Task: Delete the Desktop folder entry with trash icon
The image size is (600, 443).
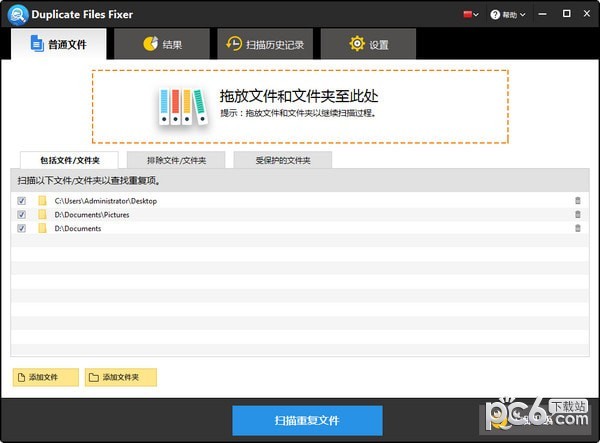Action: pos(577,201)
